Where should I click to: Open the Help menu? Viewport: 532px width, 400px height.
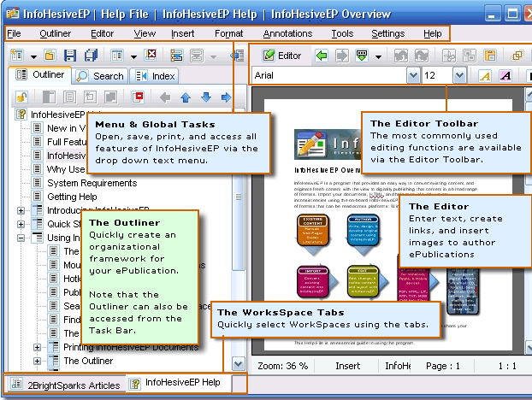pyautogui.click(x=433, y=33)
